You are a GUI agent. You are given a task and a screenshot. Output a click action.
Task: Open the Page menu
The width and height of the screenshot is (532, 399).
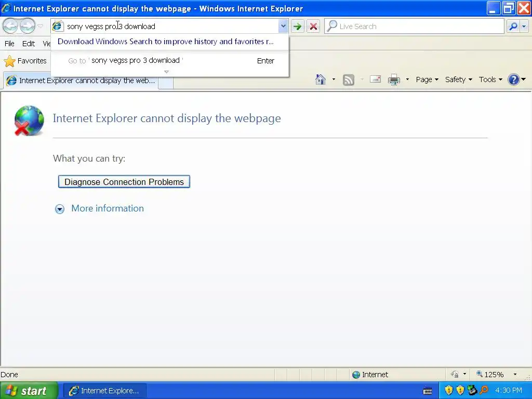[427, 79]
